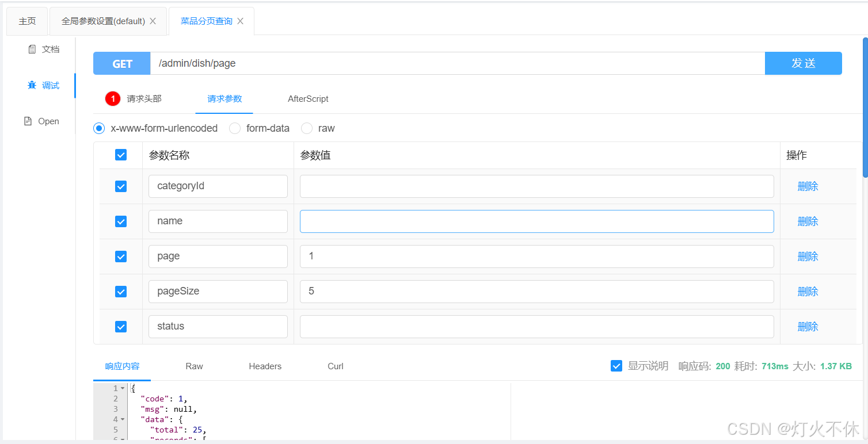This screenshot has width=868, height=444.
Task: Click the 参数值 column header
Action: [315, 155]
